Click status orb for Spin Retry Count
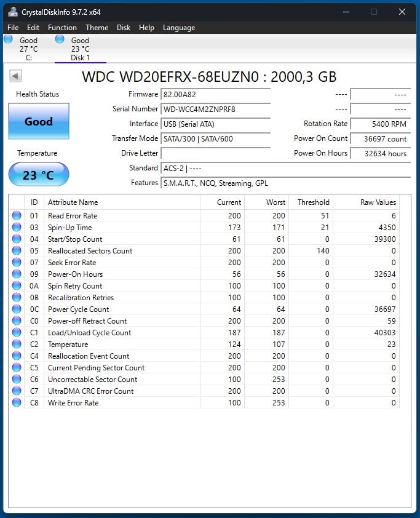 (17, 285)
